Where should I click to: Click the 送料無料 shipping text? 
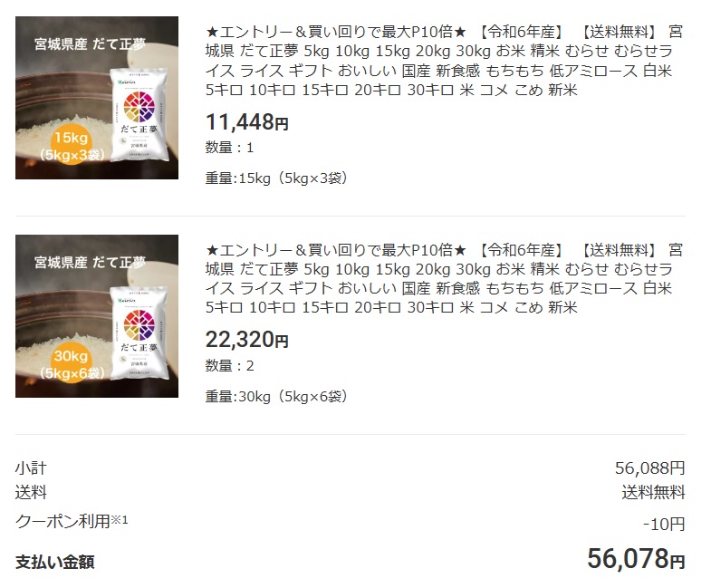pyautogui.click(x=653, y=492)
